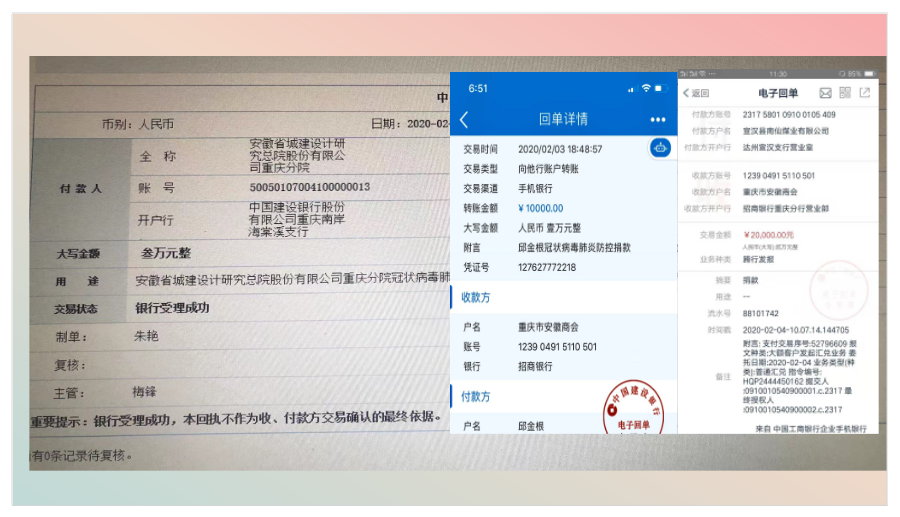Select 手机银行 transaction channel value
This screenshot has height=517, width=900.
tap(535, 188)
